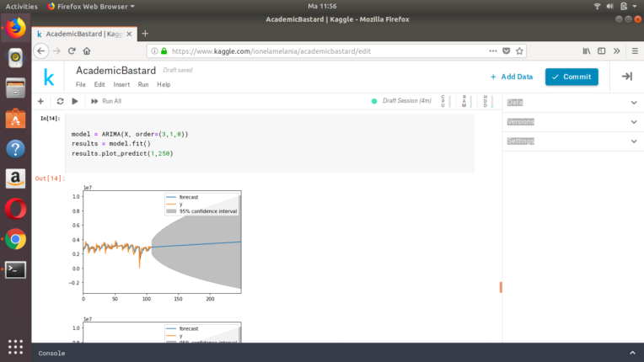Screen dimensions: 644x362
Task: Expand the Data panel
Action: click(x=573, y=103)
